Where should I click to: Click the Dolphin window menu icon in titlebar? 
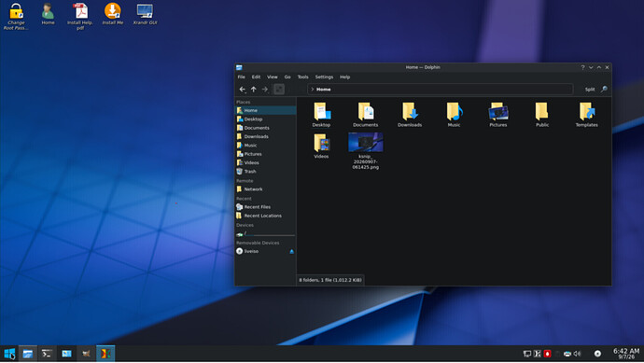coord(239,67)
